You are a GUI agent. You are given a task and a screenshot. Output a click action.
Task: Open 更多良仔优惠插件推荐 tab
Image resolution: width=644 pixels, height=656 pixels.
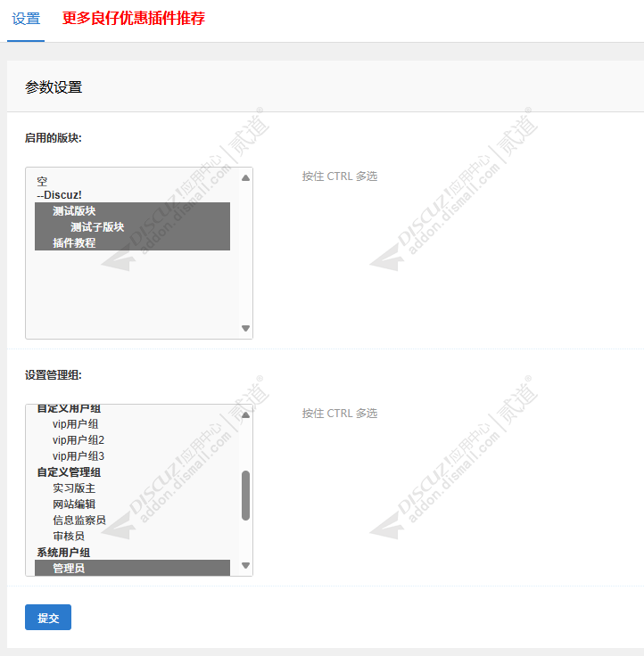click(x=134, y=19)
